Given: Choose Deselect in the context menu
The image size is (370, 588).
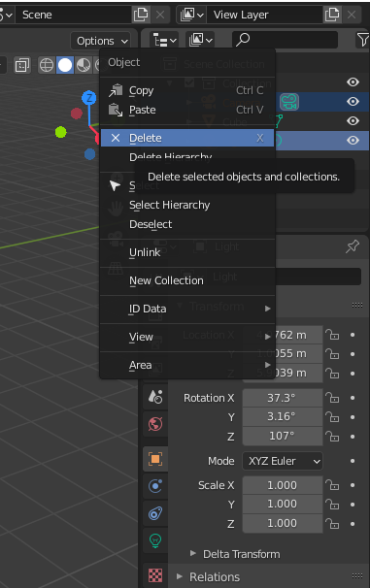Looking at the screenshot, I should (x=187, y=224).
